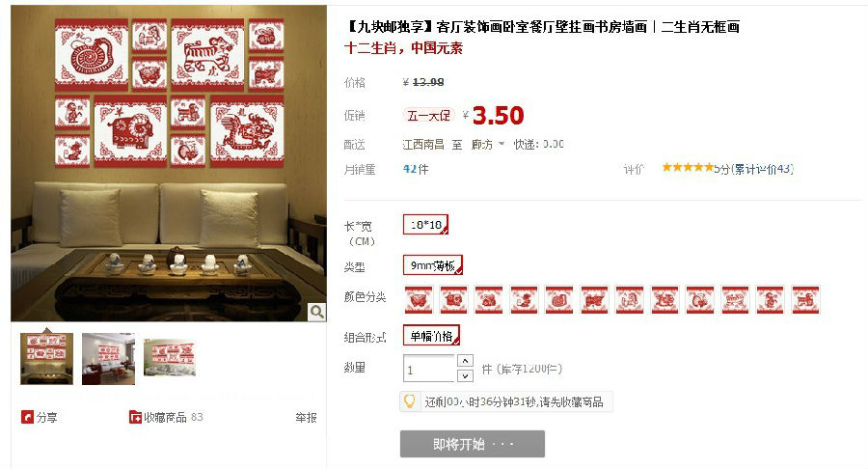Click the lightbulb icon beside countdown notice
The image size is (868, 469).
tap(409, 401)
